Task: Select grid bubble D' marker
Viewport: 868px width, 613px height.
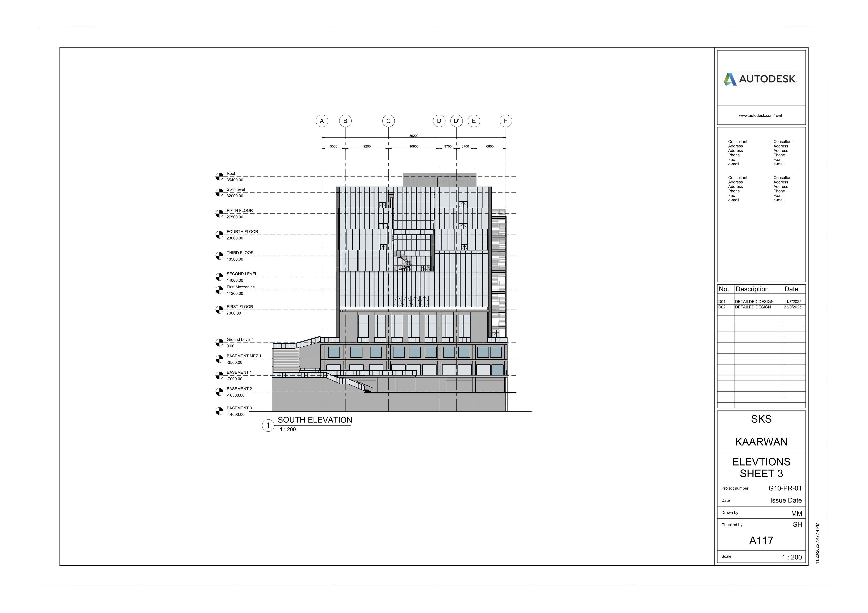Action: (456, 121)
